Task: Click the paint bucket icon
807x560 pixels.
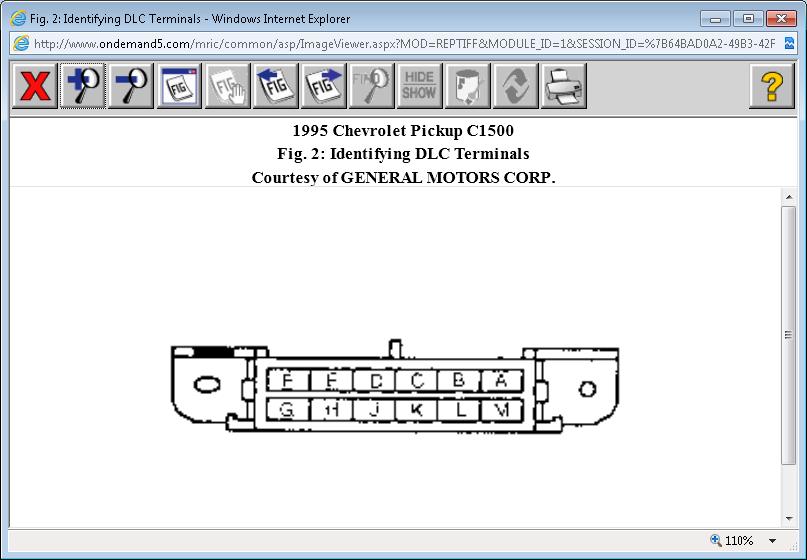Action: 467,86
